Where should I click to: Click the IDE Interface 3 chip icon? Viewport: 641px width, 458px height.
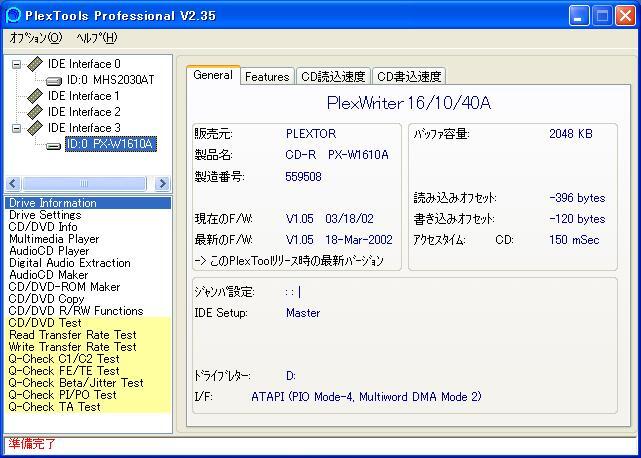(35, 128)
